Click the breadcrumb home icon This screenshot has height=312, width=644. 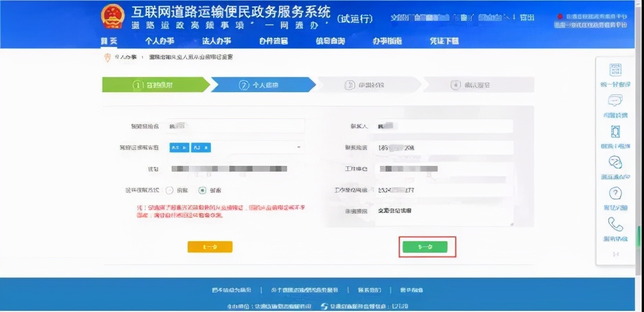(108, 57)
